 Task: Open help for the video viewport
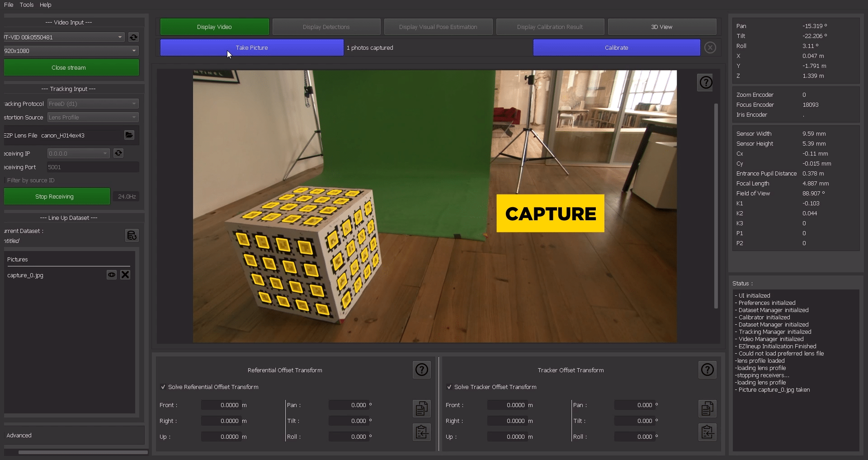(706, 82)
